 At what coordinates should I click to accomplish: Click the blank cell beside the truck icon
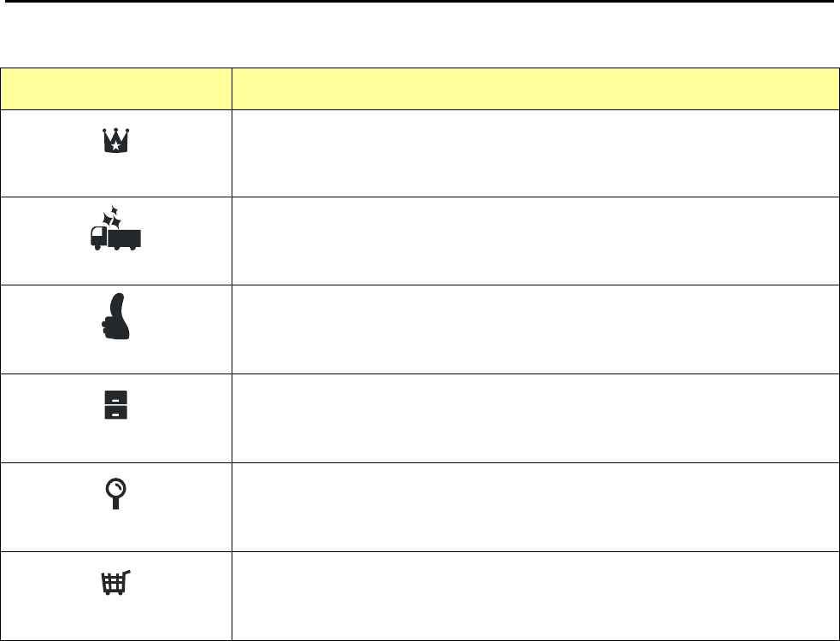[x=535, y=241]
